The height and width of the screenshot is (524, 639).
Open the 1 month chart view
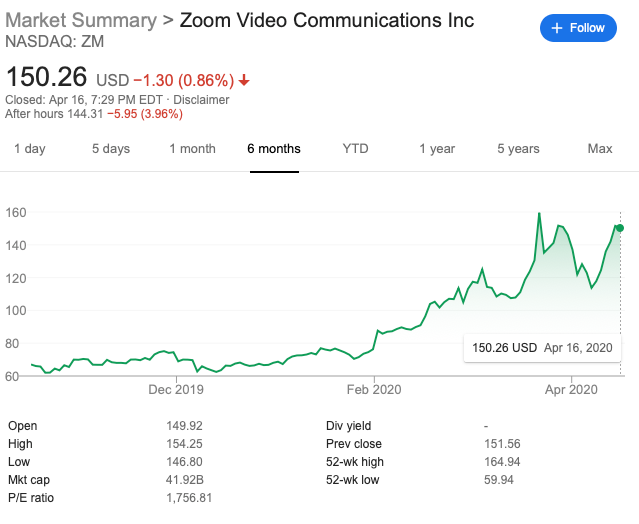(x=192, y=149)
